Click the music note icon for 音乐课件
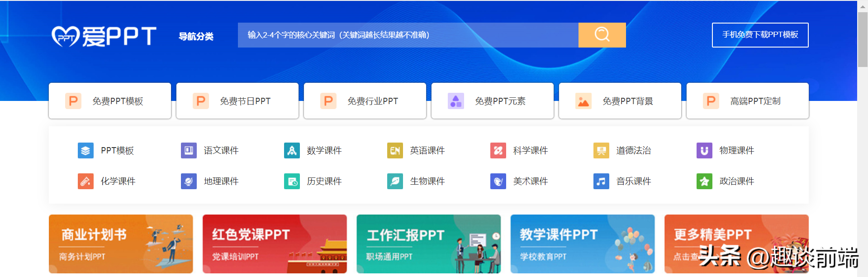Image resolution: width=868 pixels, height=277 pixels. (x=601, y=181)
